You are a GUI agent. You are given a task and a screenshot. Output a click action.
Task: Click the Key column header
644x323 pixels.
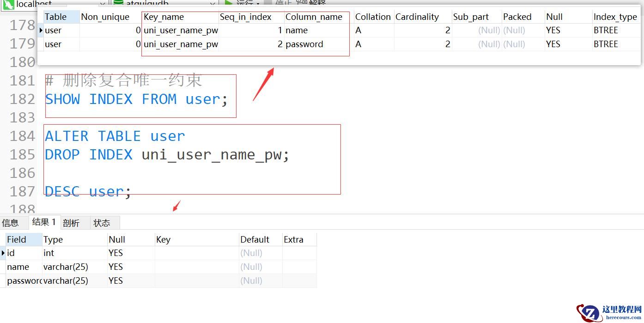(197, 239)
